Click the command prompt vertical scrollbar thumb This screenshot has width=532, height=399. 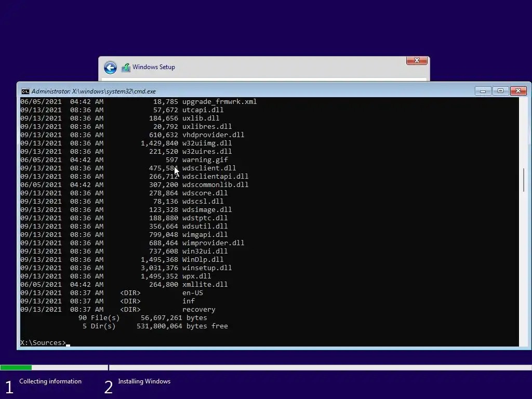[524, 179]
